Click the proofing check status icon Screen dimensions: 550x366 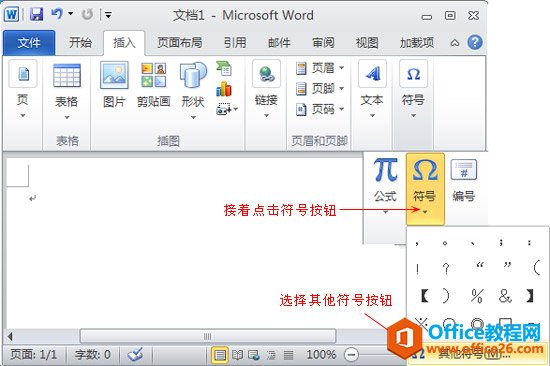(135, 355)
